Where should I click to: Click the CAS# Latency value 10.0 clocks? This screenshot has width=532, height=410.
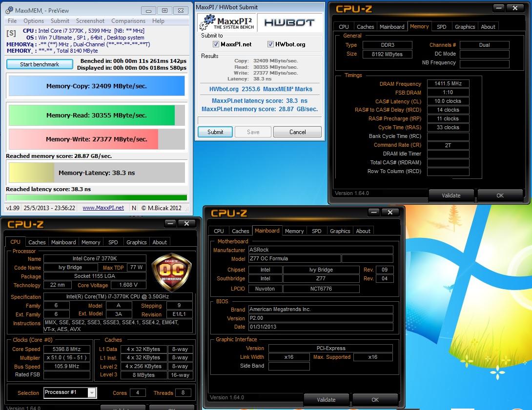click(x=448, y=101)
